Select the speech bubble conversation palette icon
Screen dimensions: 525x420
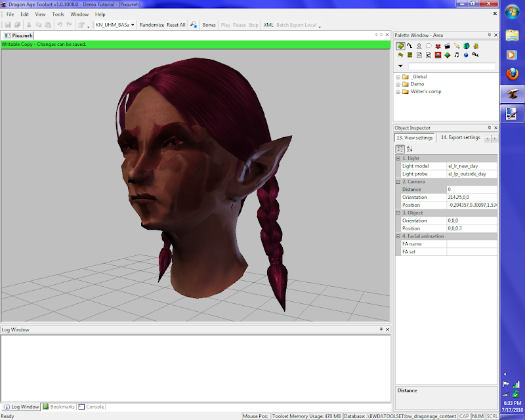(x=429, y=46)
